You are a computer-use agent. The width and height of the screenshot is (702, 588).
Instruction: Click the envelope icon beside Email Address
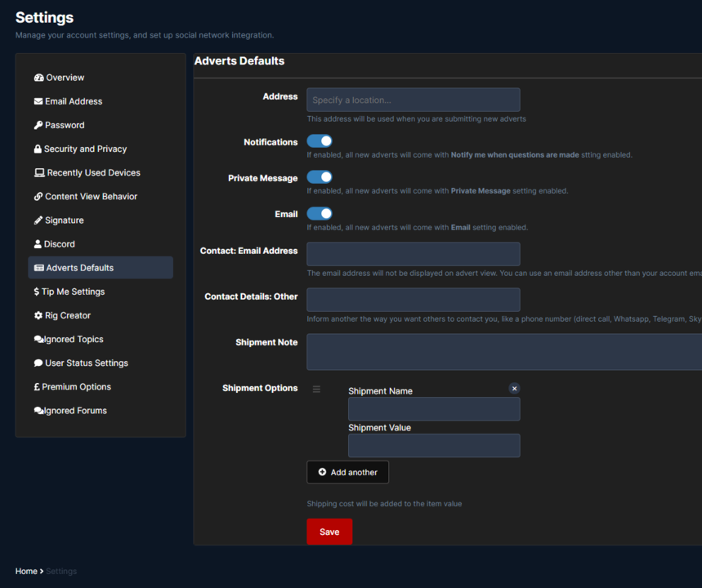[38, 101]
